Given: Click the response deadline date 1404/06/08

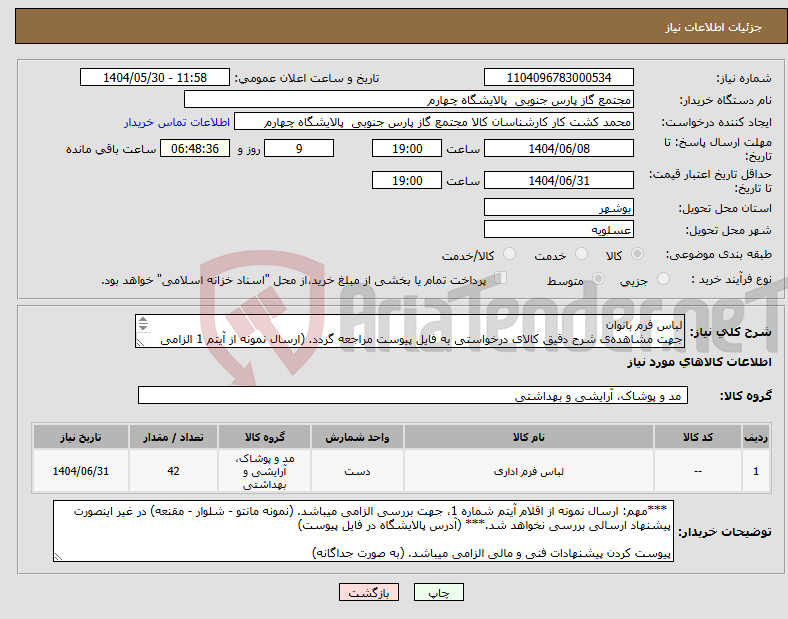Looking at the screenshot, I should [x=558, y=149].
